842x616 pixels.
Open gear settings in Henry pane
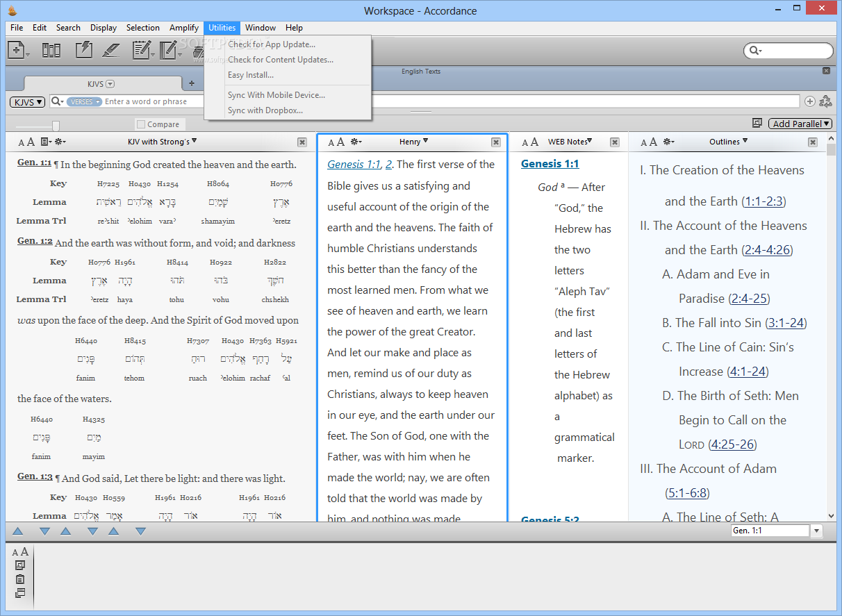356,142
